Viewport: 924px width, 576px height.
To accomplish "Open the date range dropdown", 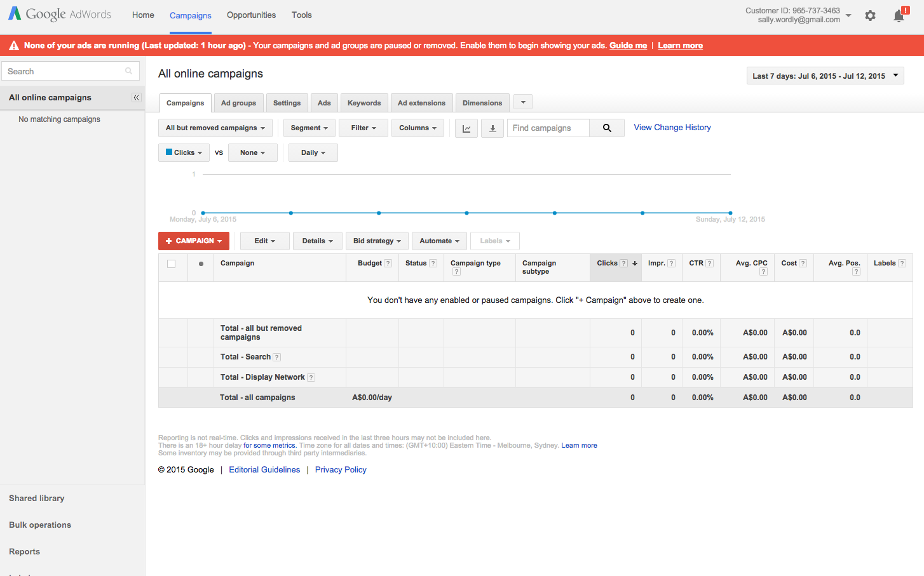I will [825, 76].
